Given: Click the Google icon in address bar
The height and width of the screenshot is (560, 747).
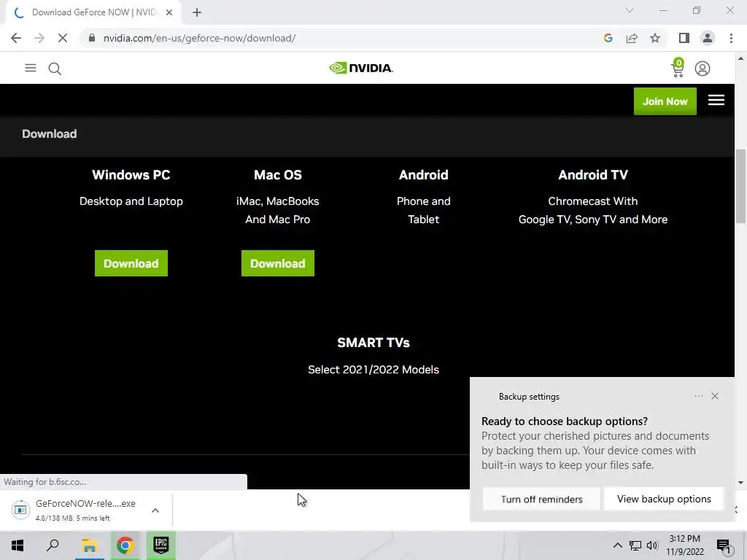Looking at the screenshot, I should click(x=608, y=38).
